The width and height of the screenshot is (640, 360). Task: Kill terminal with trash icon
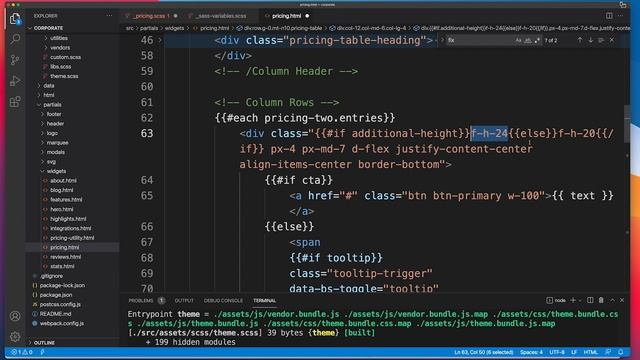pyautogui.click(x=601, y=300)
